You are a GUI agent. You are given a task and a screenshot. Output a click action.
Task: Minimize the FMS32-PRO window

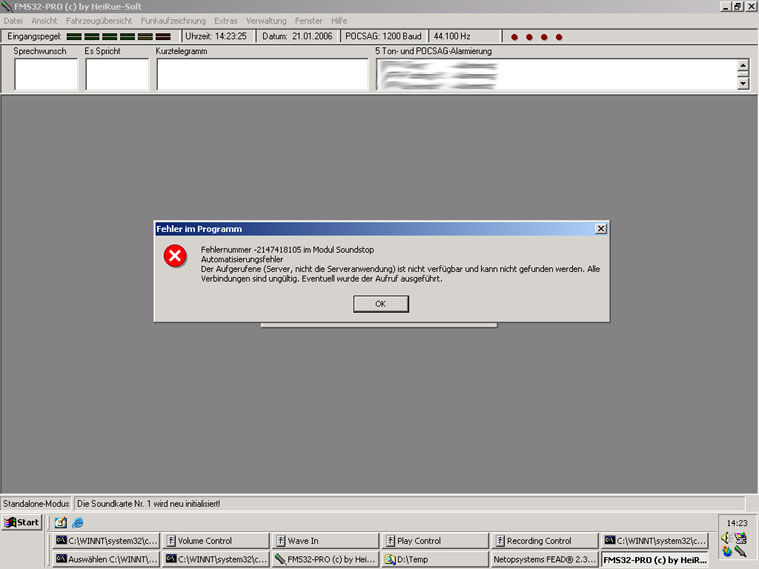[x=726, y=6]
